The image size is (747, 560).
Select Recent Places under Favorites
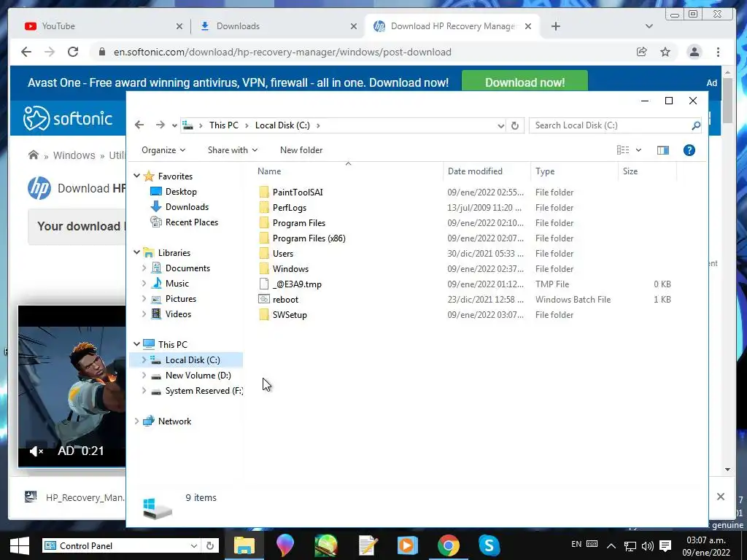(x=192, y=222)
